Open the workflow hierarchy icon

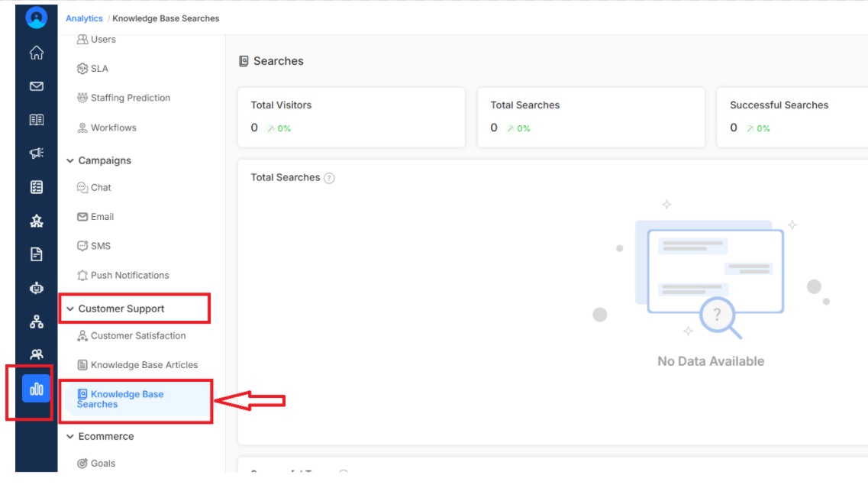click(37, 322)
